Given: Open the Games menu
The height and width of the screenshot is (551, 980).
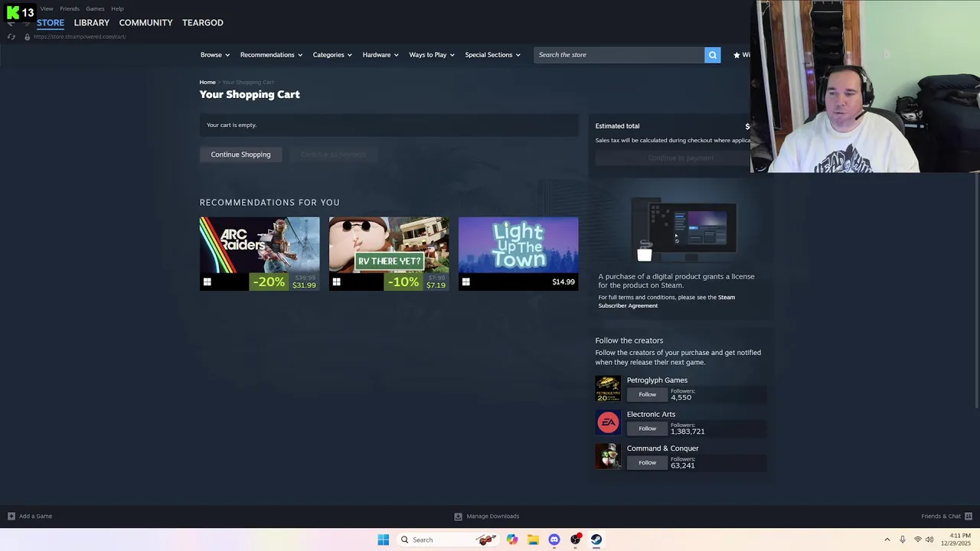Looking at the screenshot, I should tap(95, 8).
